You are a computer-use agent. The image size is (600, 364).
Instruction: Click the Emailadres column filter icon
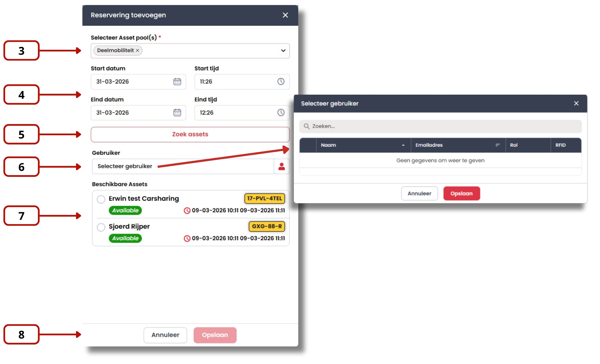[497, 145]
